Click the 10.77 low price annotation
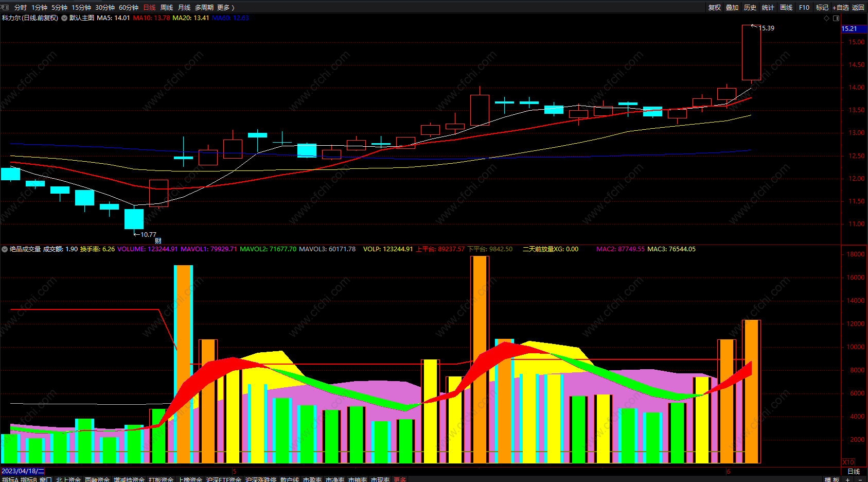868x482 pixels. (148, 235)
